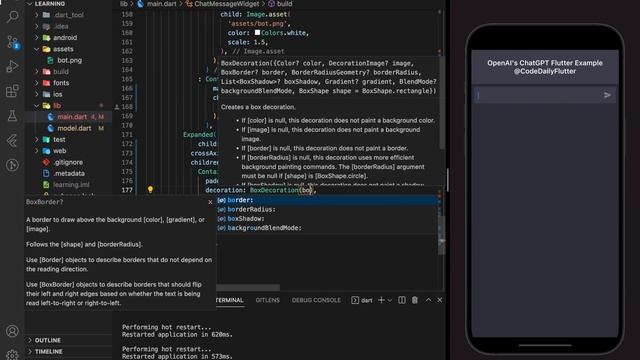Image resolution: width=640 pixels, height=360 pixels.
Task: Expand the fonts folder
Action: click(37, 83)
